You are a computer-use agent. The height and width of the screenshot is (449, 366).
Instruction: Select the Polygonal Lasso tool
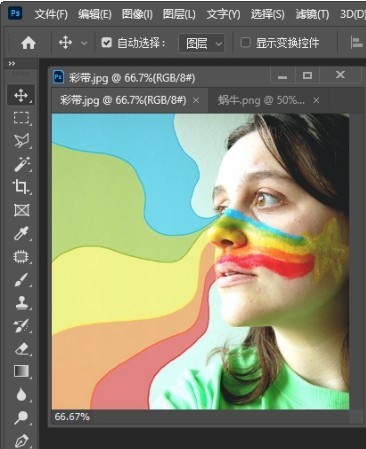tap(21, 141)
